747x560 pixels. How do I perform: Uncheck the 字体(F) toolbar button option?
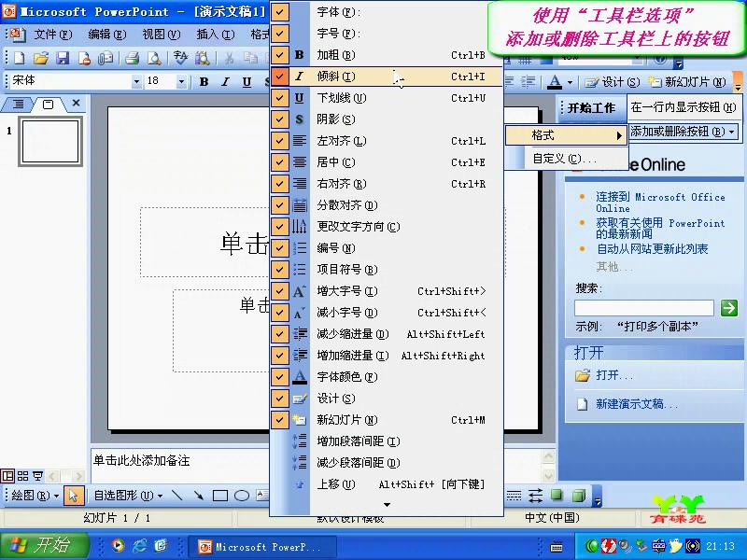click(279, 12)
